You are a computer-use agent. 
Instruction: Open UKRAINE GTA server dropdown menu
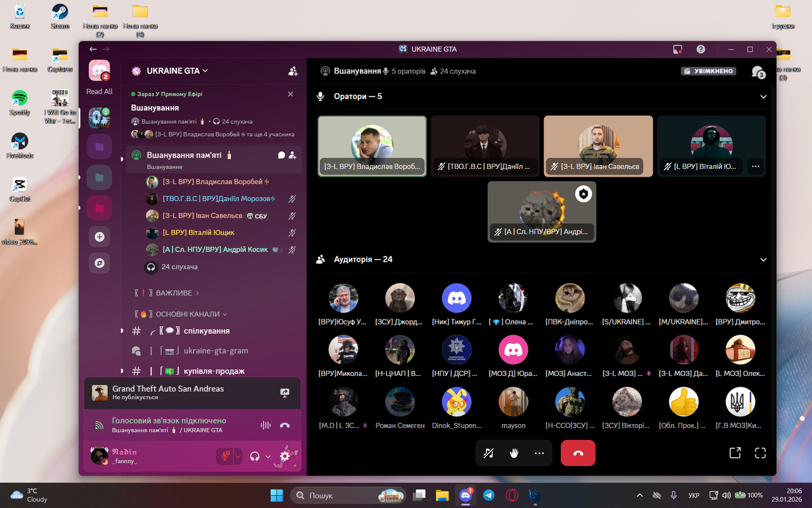coord(177,71)
